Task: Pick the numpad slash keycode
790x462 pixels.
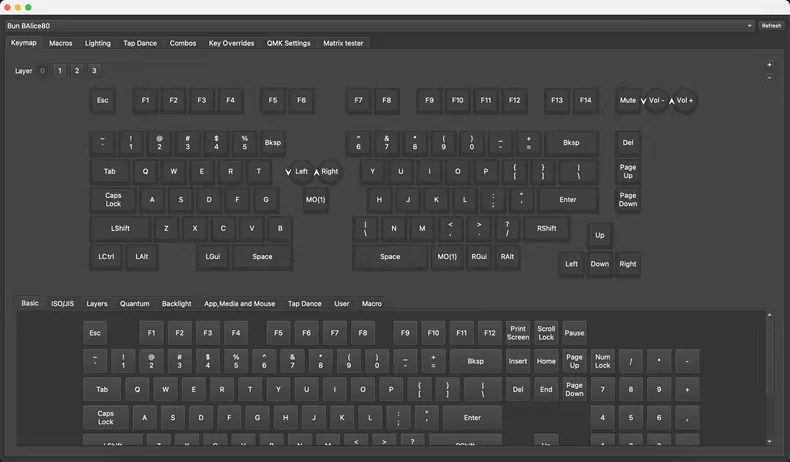Action: click(x=631, y=361)
